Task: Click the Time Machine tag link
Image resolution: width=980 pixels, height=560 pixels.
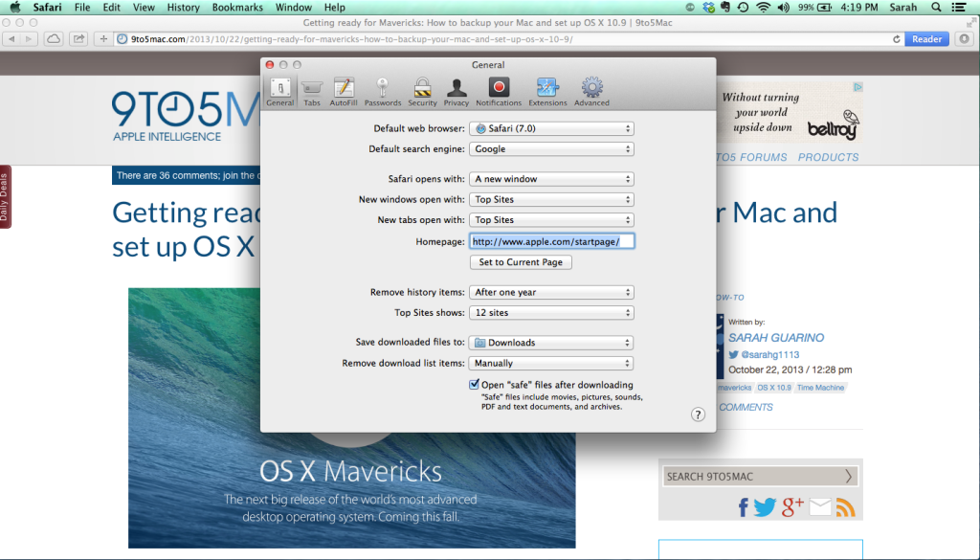Action: 820,388
